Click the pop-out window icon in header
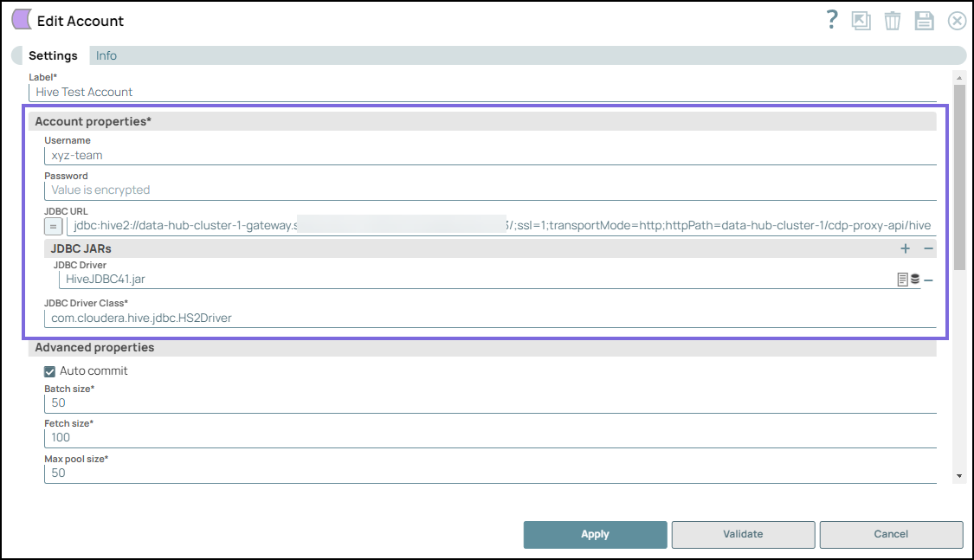This screenshot has width=974, height=560. 861,22
